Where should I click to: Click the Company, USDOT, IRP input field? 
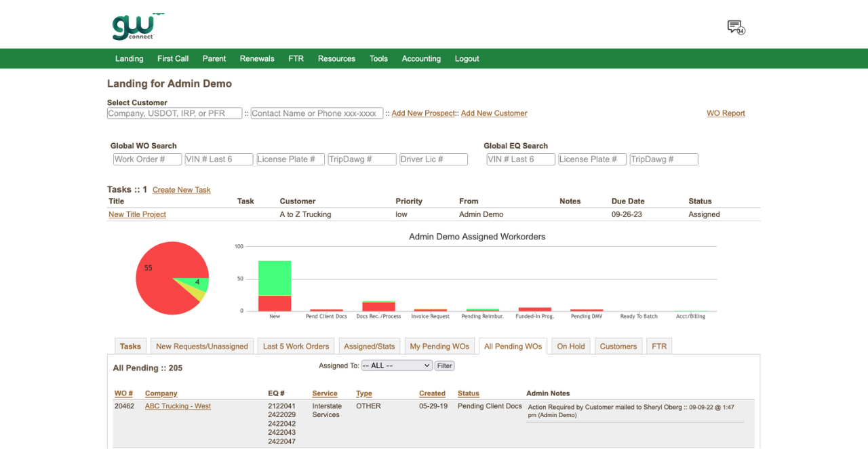(174, 113)
